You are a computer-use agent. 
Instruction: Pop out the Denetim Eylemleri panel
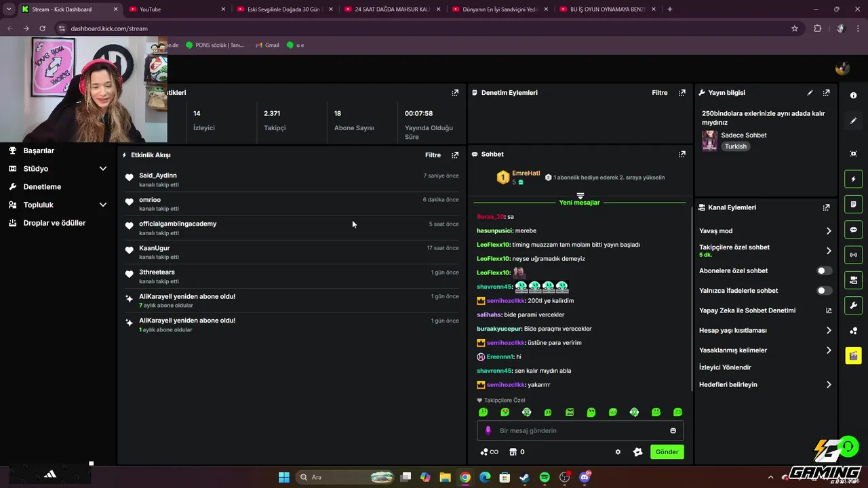pyautogui.click(x=682, y=93)
